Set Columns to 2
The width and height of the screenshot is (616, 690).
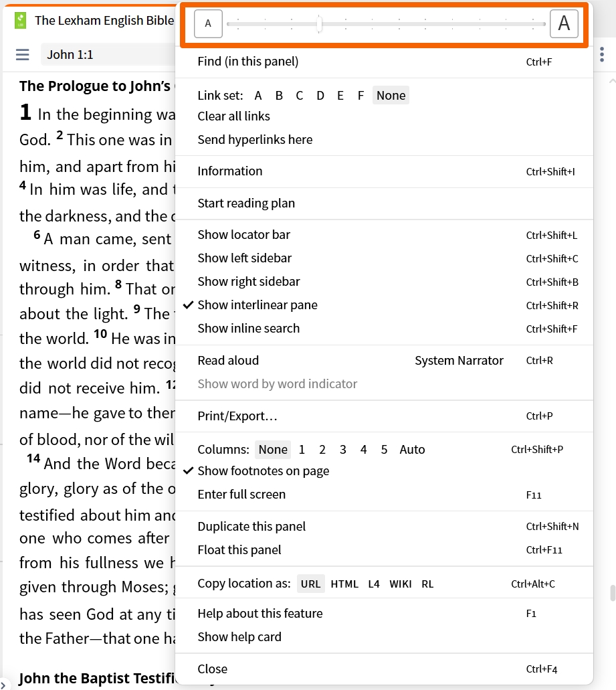(x=322, y=449)
